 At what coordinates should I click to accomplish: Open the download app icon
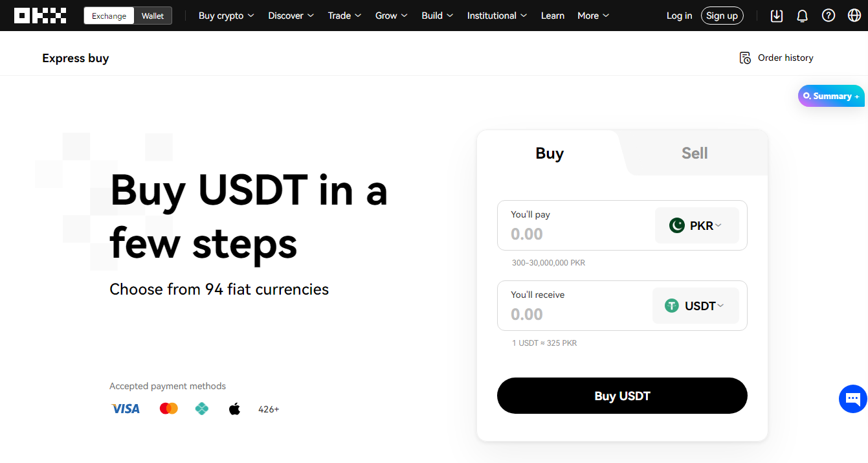click(777, 16)
